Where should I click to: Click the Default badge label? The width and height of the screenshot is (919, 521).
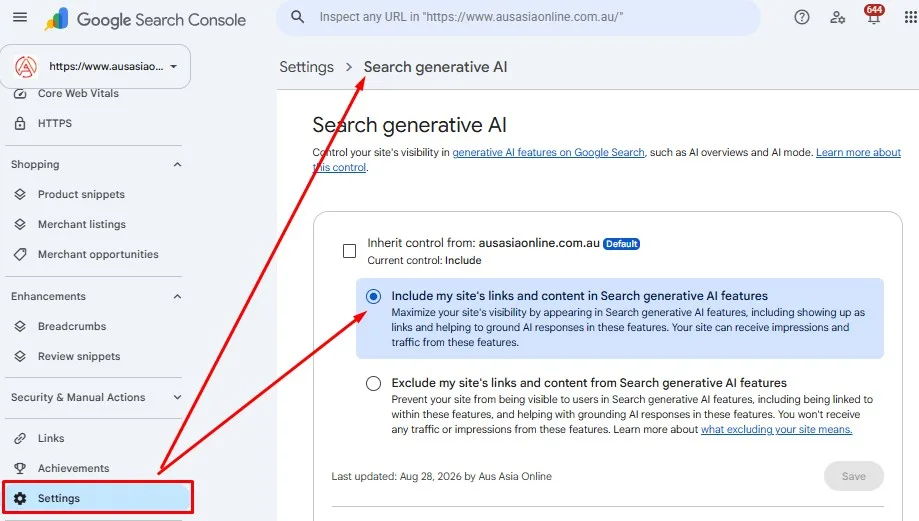(x=621, y=244)
